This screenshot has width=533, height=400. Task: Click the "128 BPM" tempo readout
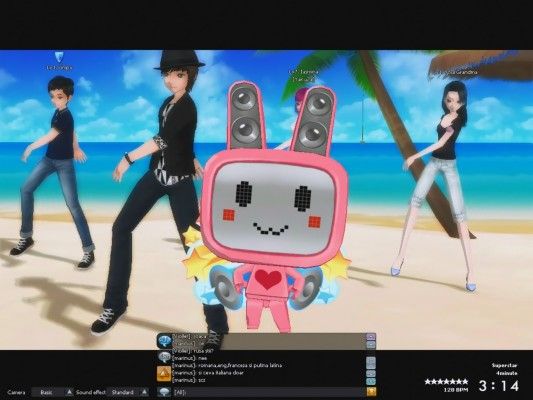tap(455, 390)
